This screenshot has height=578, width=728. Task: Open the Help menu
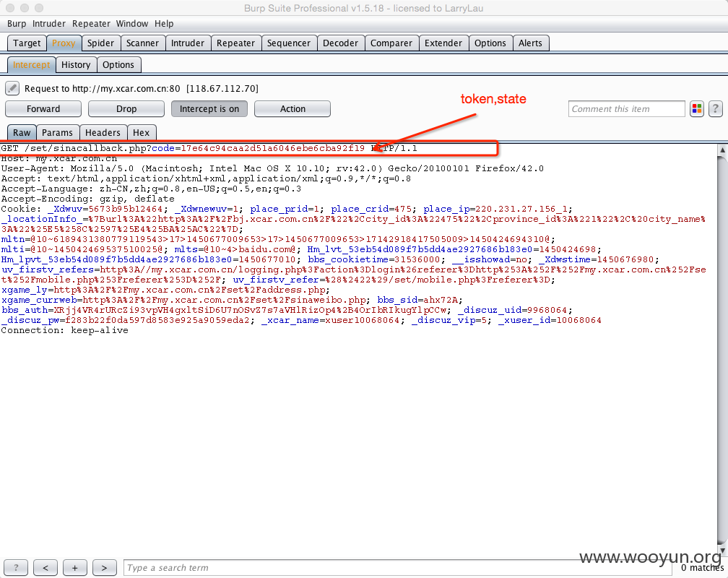164,24
